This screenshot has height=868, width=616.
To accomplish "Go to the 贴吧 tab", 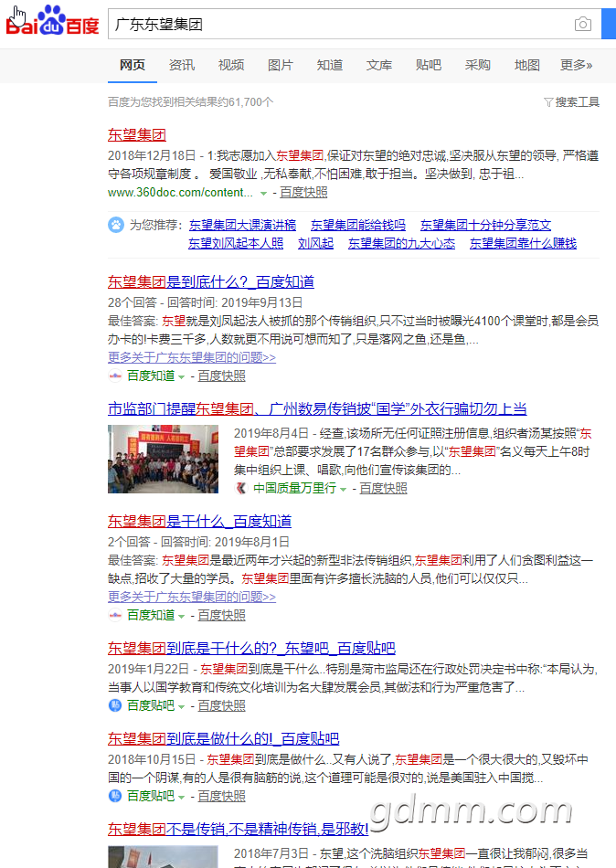I will coord(429,65).
